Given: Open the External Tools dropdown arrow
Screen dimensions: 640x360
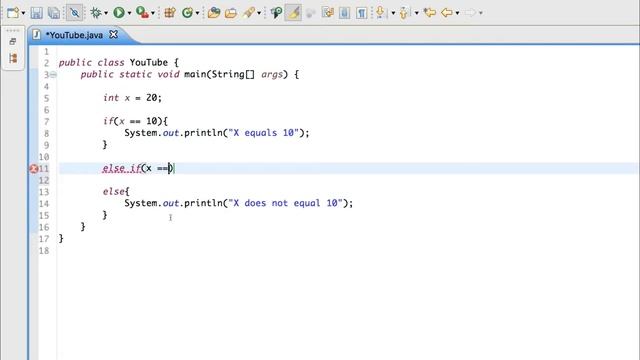Looking at the screenshot, I should (153, 13).
